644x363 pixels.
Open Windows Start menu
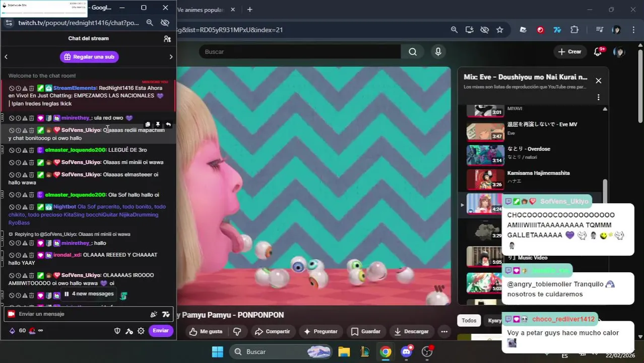pos(218,352)
